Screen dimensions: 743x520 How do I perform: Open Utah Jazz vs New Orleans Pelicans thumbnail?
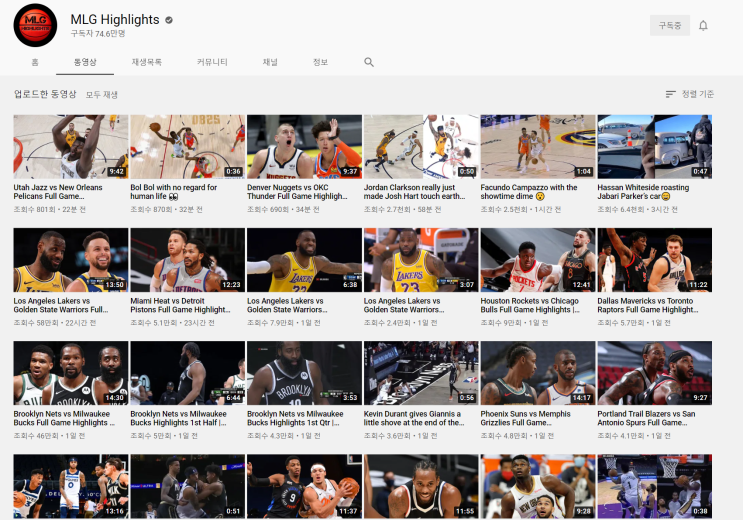coord(71,146)
